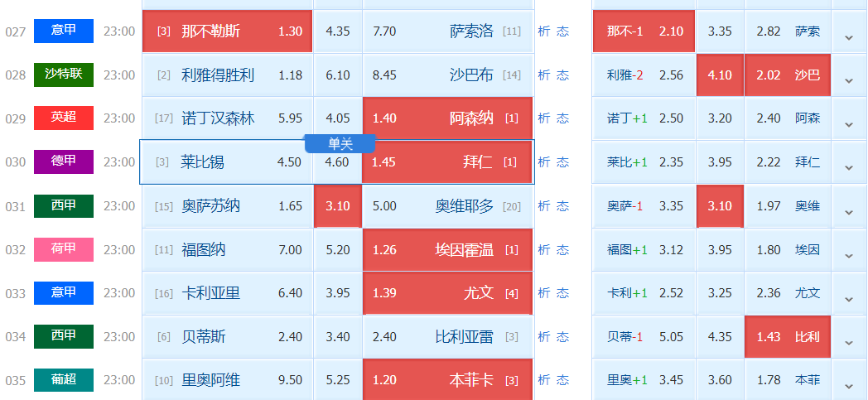The height and width of the screenshot is (400, 868).
Task: Deselect 拜仁 away win 1.45
Action: [446, 162]
